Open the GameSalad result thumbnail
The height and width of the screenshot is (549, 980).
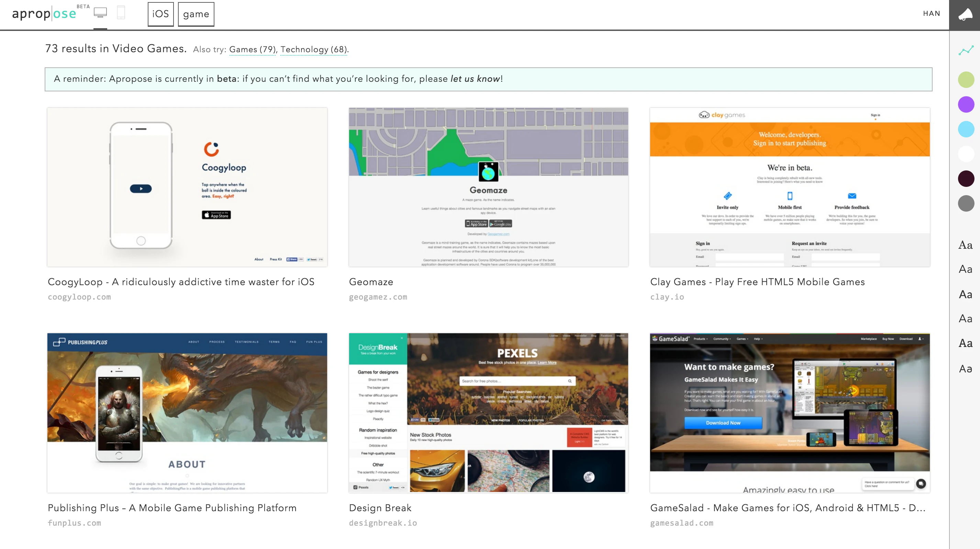click(x=789, y=413)
